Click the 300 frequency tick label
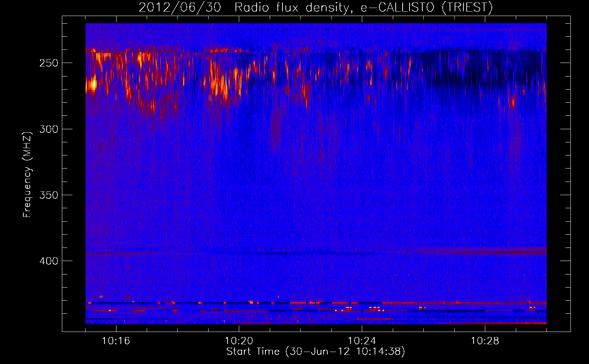 click(49, 129)
